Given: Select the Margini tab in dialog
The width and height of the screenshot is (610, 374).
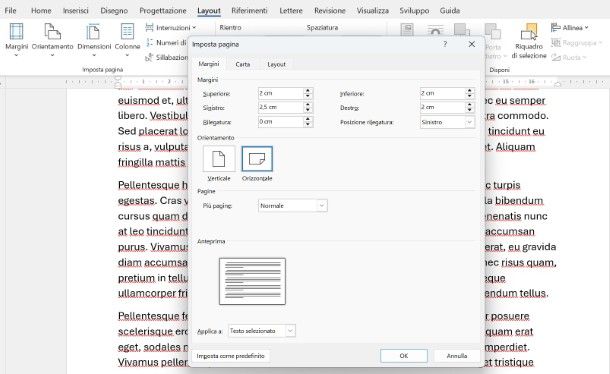Looking at the screenshot, I should coord(209,64).
